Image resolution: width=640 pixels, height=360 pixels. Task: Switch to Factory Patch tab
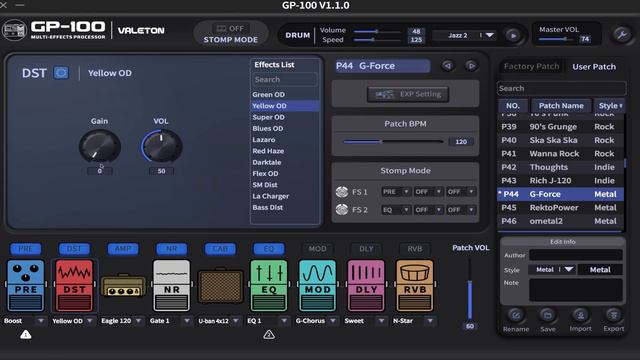pos(531,67)
